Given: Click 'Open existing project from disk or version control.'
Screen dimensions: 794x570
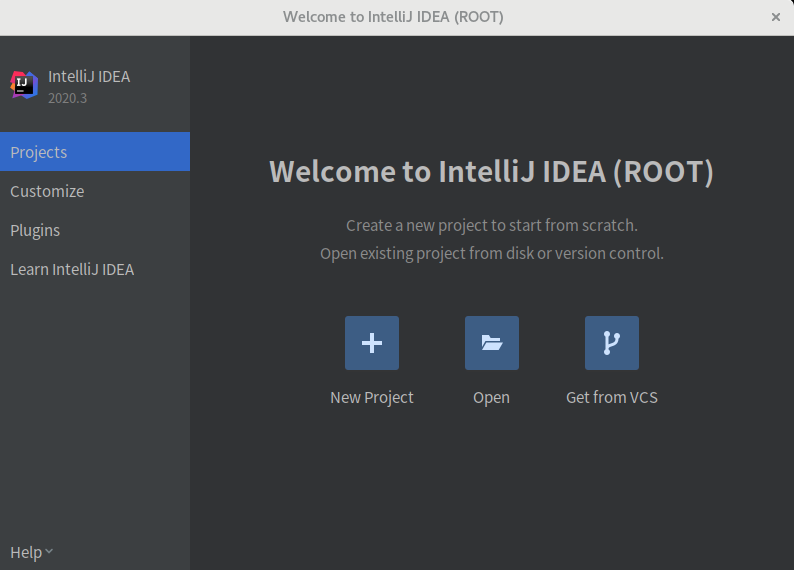Looking at the screenshot, I should (x=492, y=253).
